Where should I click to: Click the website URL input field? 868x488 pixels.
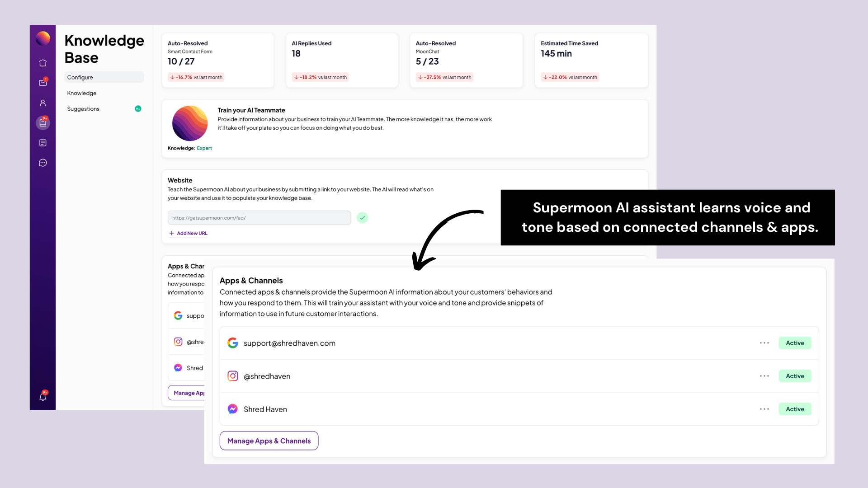tap(259, 217)
